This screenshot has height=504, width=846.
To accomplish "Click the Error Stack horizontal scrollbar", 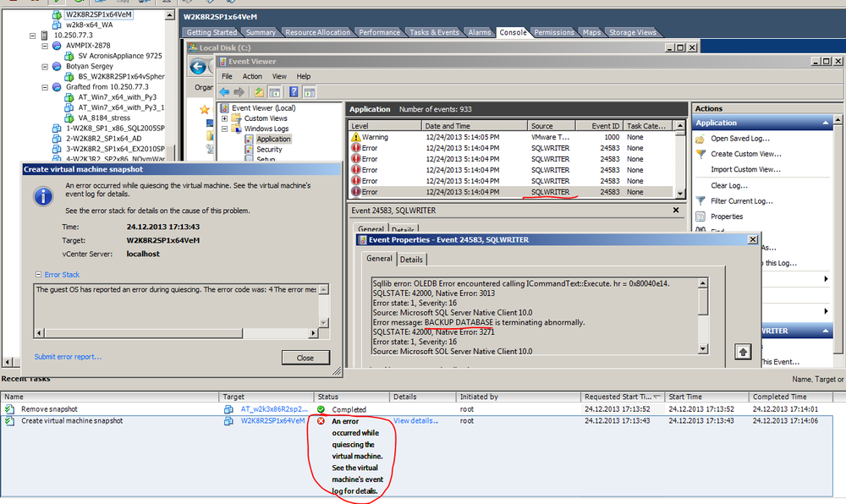I will tap(177, 333).
